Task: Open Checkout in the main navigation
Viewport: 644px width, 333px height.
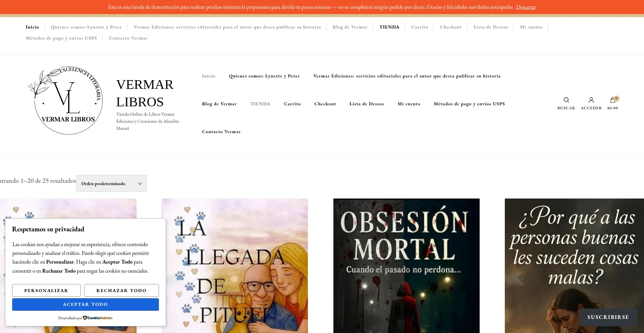Action: tap(325, 104)
